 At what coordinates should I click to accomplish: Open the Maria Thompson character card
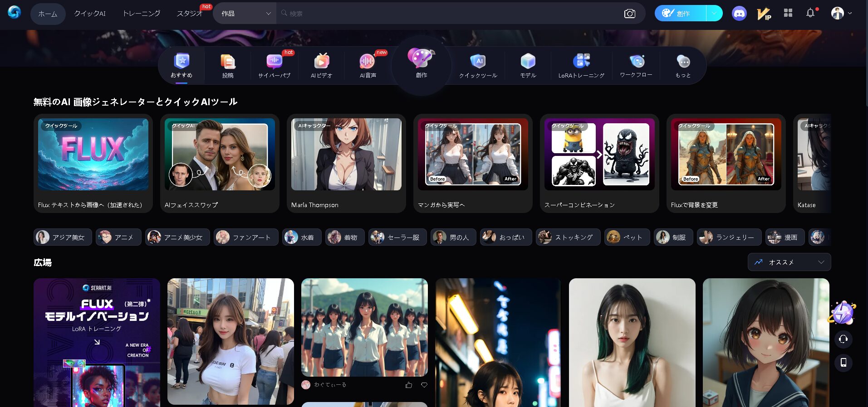[x=346, y=163]
